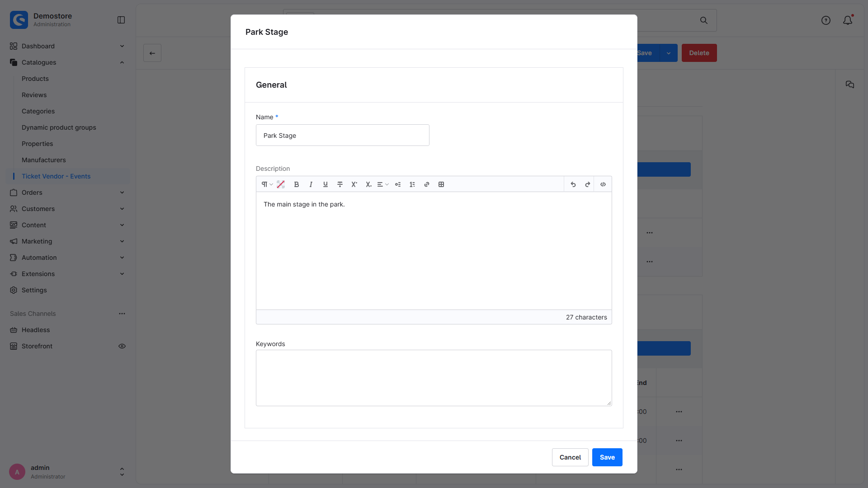
Task: Open the text alignment dropdown
Action: (x=383, y=184)
